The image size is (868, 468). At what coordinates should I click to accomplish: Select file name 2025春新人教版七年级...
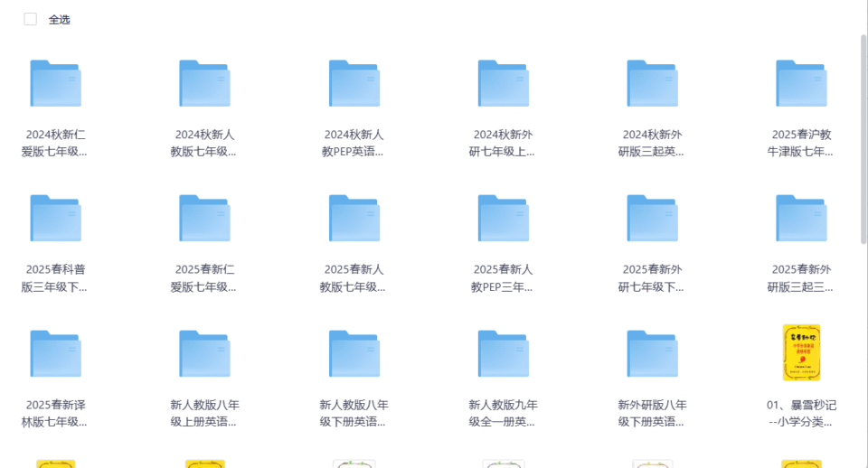[354, 277]
